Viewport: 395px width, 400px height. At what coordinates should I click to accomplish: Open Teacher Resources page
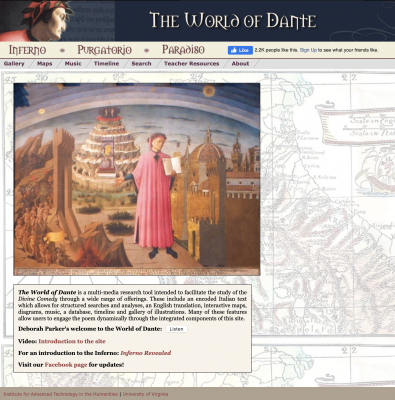pyautogui.click(x=192, y=63)
